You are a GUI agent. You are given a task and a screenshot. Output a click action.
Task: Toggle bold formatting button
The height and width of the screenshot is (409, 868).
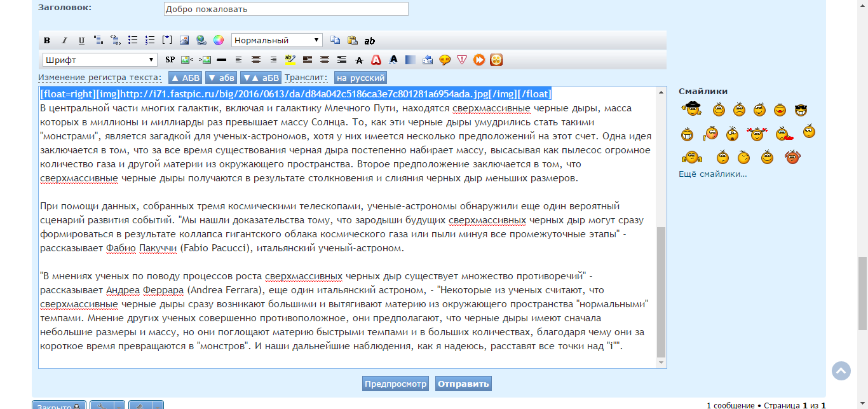tap(47, 41)
